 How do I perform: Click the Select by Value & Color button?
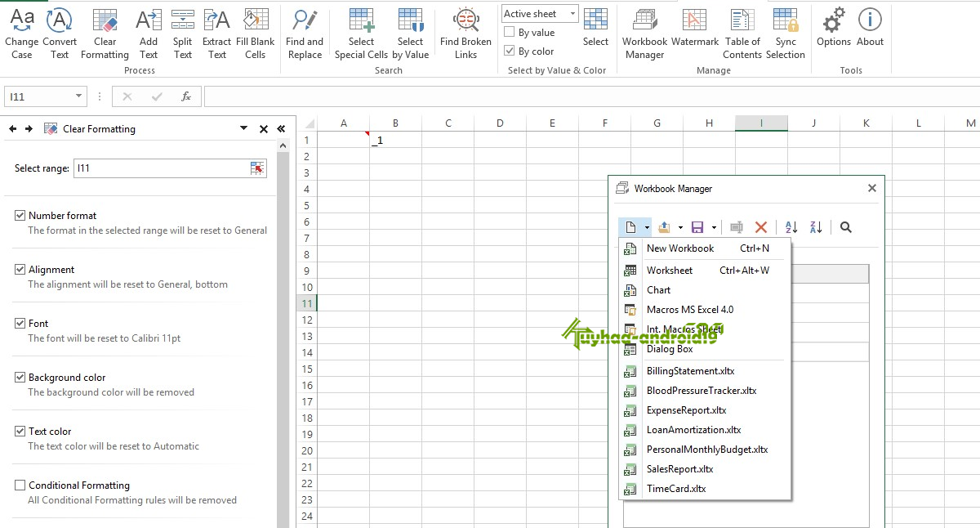click(x=595, y=28)
